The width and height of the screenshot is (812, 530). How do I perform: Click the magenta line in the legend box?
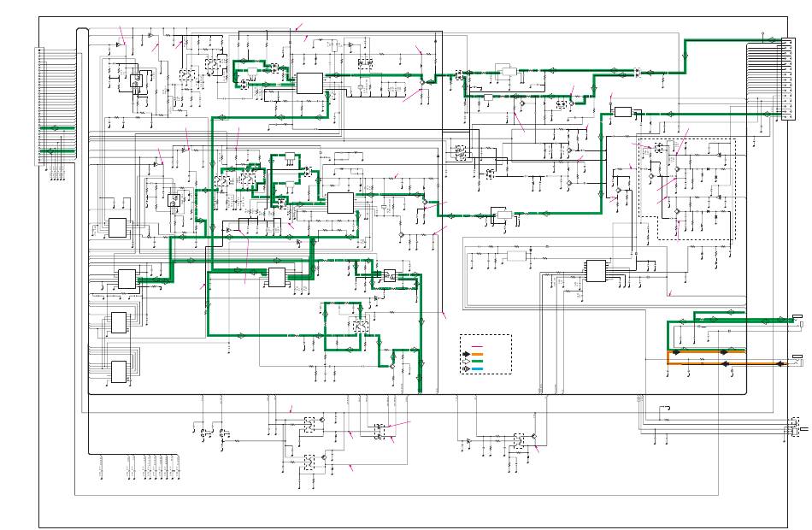click(x=478, y=346)
